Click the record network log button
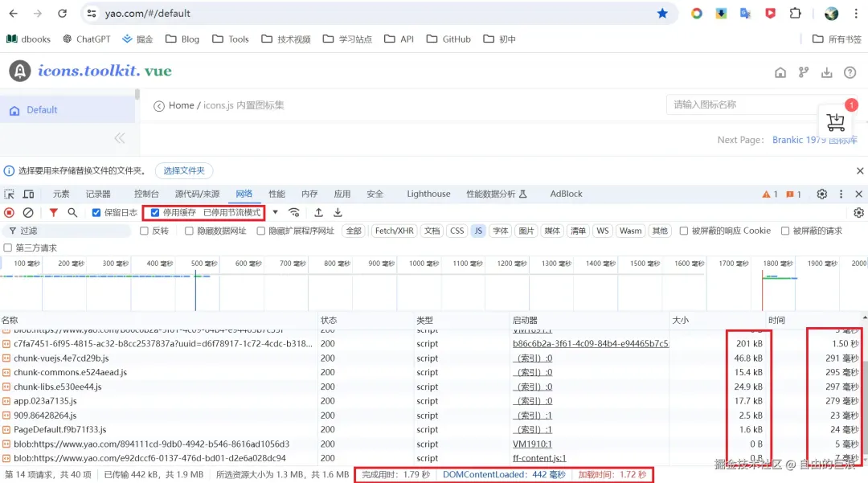 coord(10,213)
